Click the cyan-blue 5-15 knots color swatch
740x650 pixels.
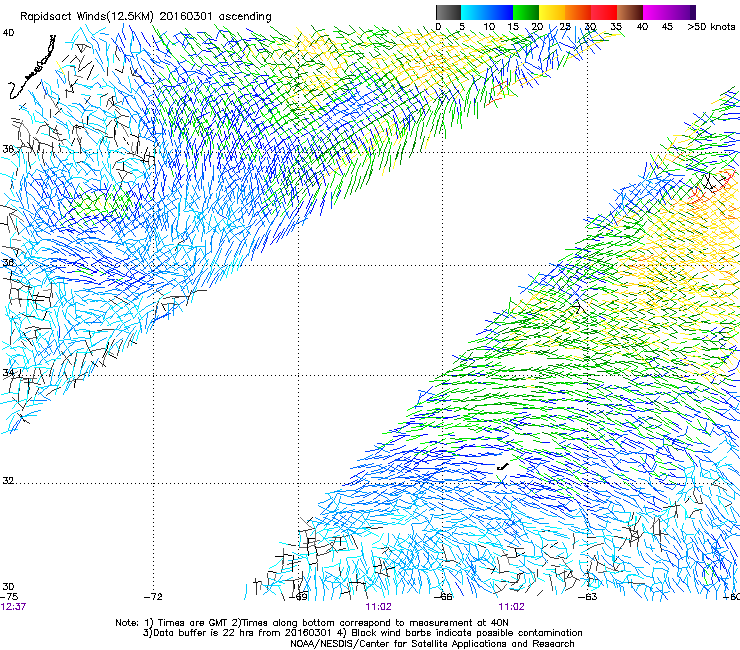(x=487, y=12)
